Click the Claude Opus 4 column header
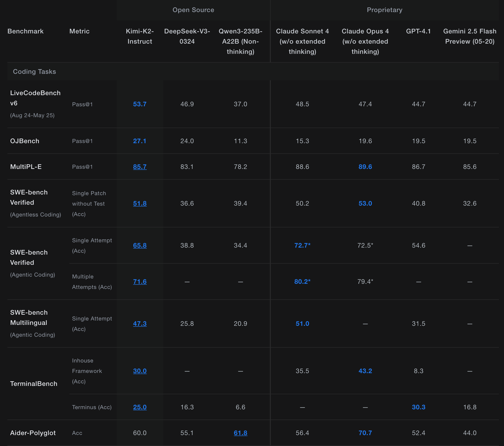504x446 pixels. pos(365,41)
